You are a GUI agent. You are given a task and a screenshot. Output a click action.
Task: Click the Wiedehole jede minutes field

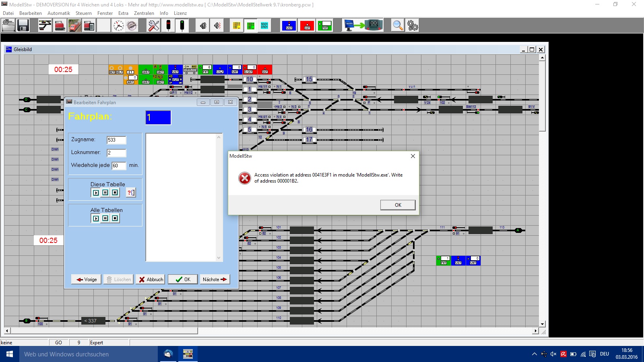coord(119,166)
